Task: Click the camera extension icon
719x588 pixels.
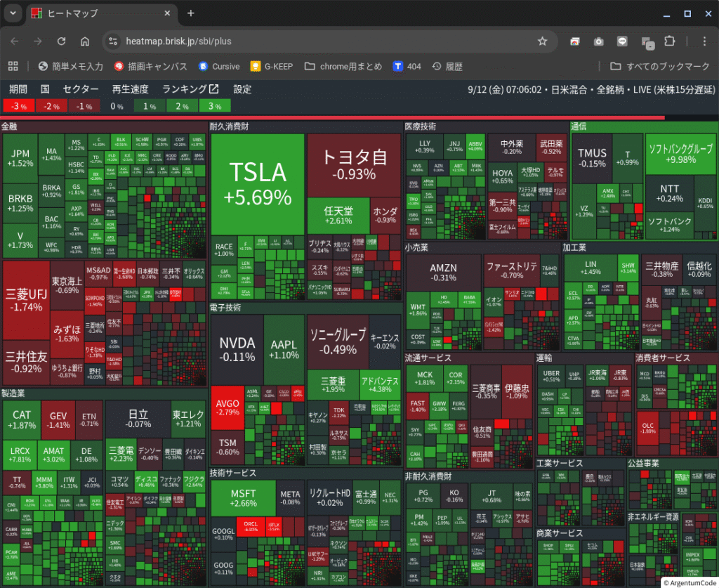Action: pos(598,41)
